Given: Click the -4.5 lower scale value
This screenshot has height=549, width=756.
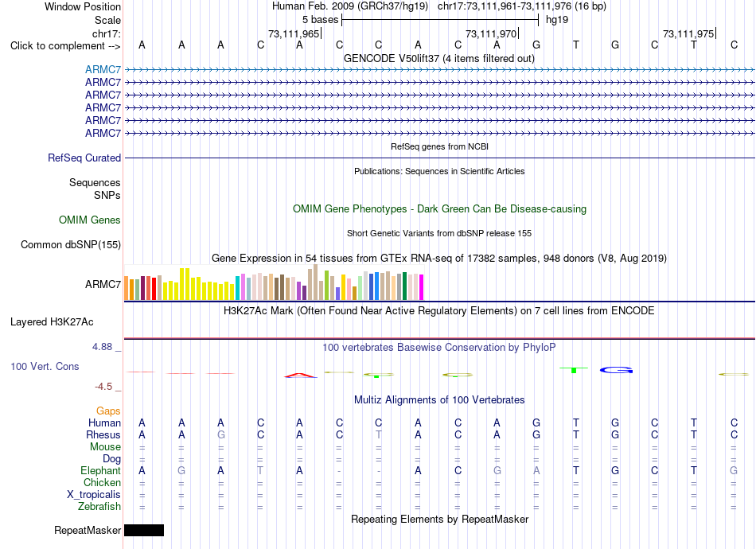Looking at the screenshot, I should (x=103, y=387).
